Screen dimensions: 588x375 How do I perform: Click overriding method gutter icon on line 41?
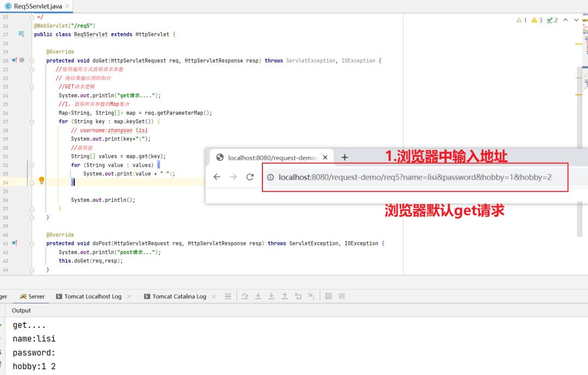14,243
